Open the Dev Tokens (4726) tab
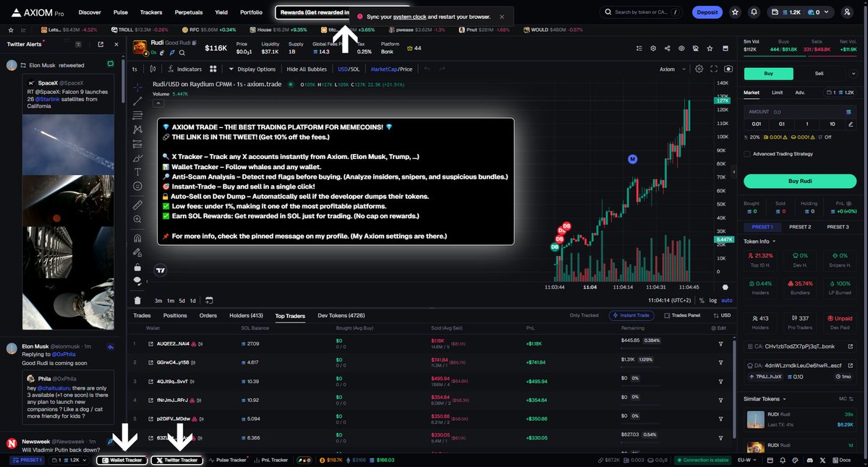This screenshot has height=467, width=868. [x=341, y=316]
